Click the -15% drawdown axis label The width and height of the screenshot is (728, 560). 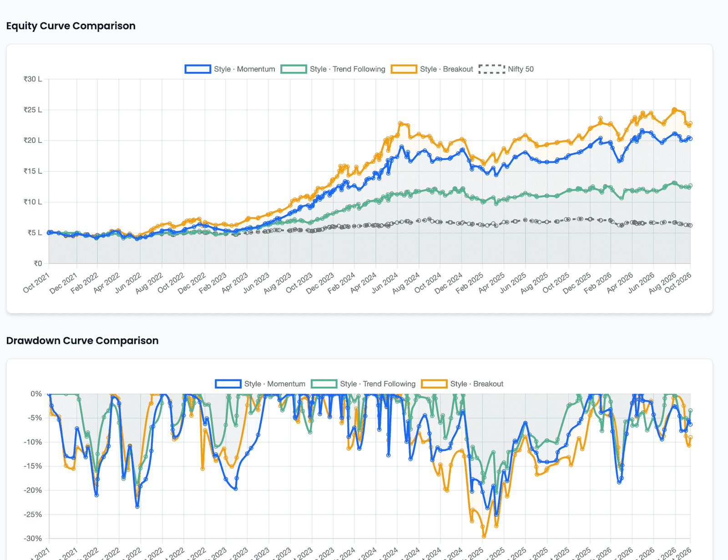pos(33,466)
